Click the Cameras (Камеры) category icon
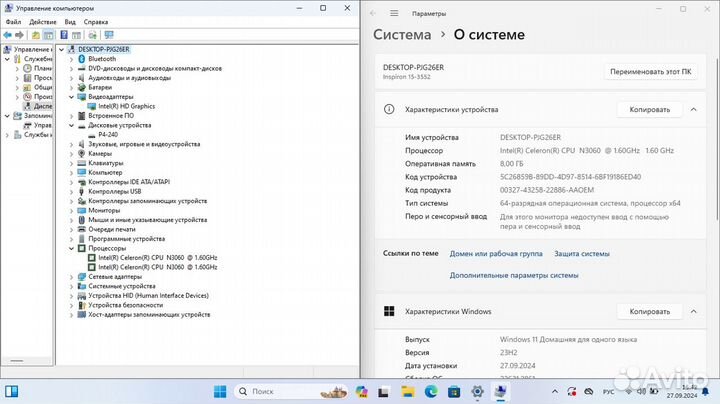 click(82, 153)
